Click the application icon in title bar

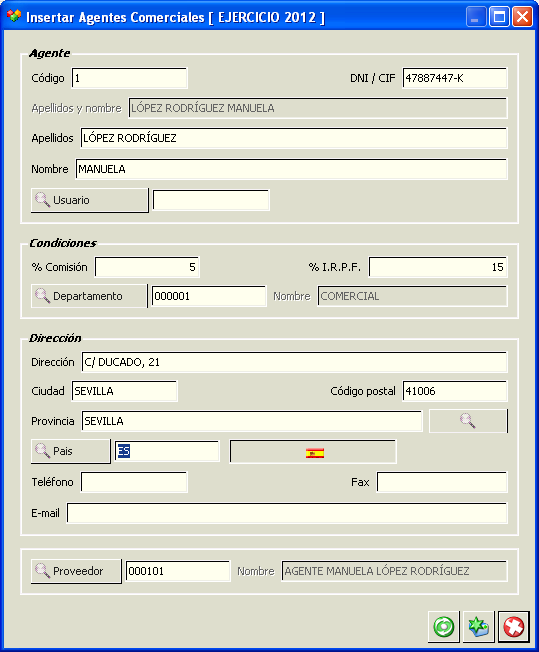tap(14, 16)
